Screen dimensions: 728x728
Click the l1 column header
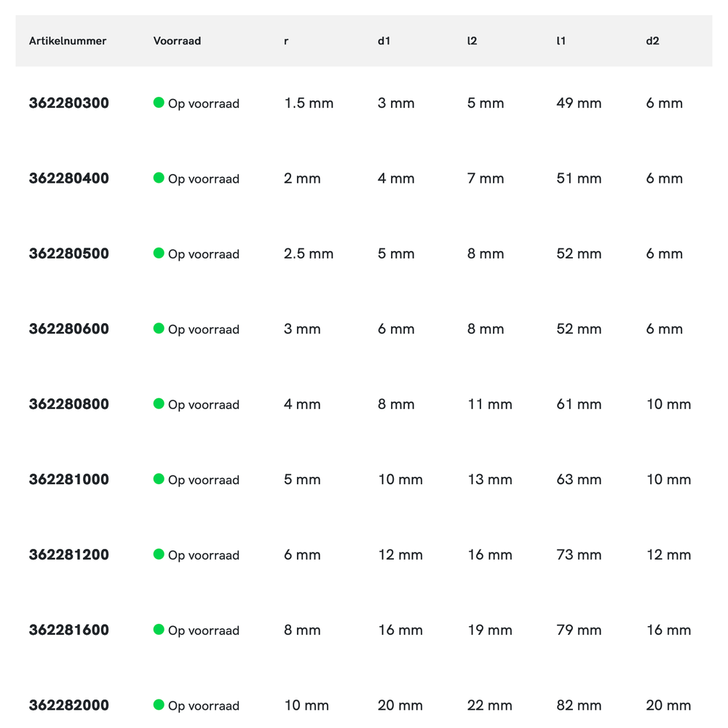561,41
